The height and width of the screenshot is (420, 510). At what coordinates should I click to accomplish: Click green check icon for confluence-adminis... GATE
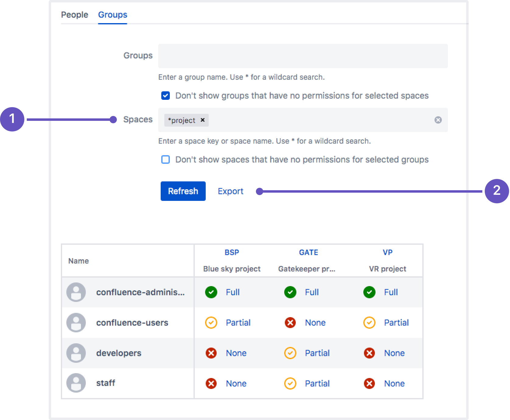[x=290, y=292]
